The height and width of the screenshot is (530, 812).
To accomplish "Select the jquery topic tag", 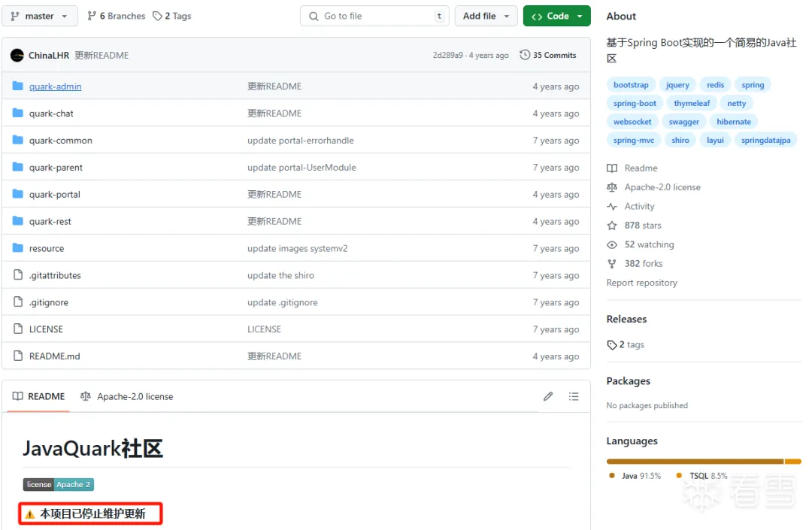I will pos(677,84).
